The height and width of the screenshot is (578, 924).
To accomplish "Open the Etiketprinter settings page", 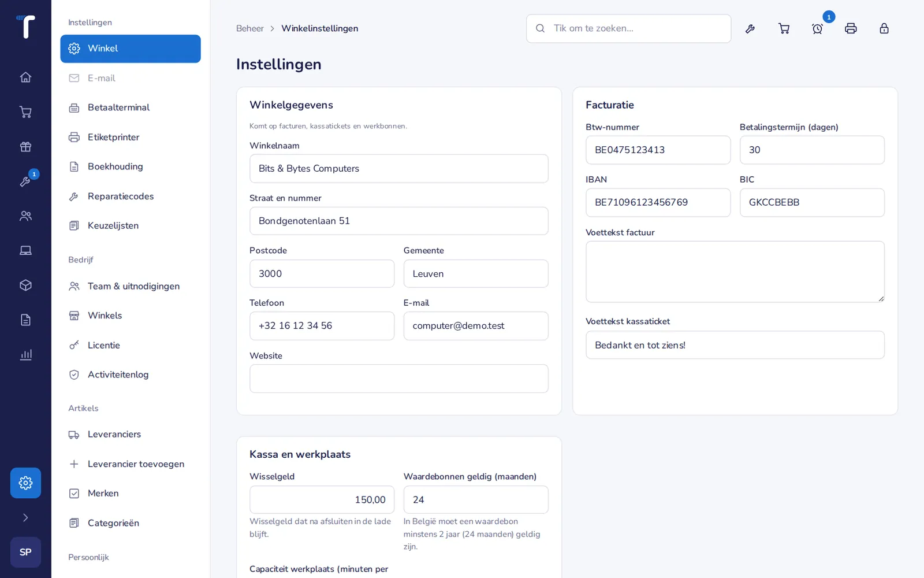I will (131, 137).
